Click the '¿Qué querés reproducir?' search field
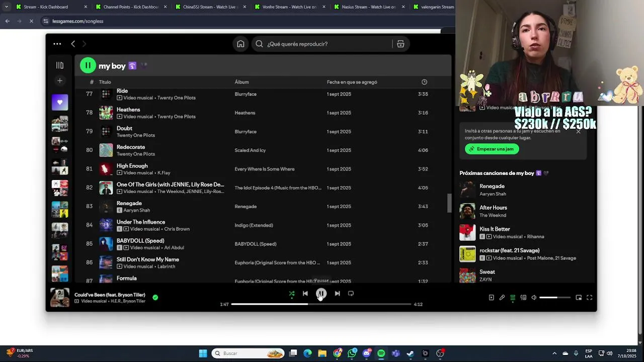This screenshot has height=362, width=644. coord(322,44)
